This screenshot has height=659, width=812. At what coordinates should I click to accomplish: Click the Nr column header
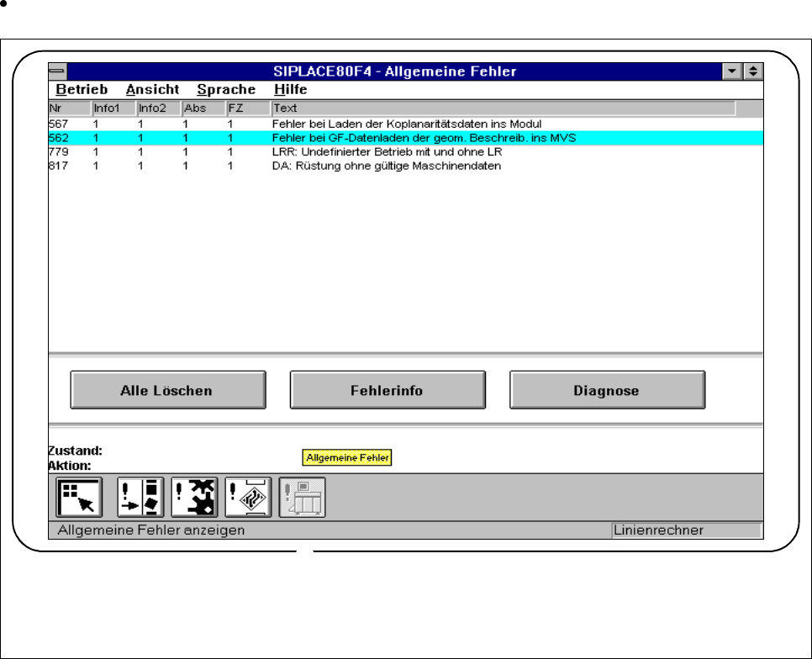[x=70, y=108]
